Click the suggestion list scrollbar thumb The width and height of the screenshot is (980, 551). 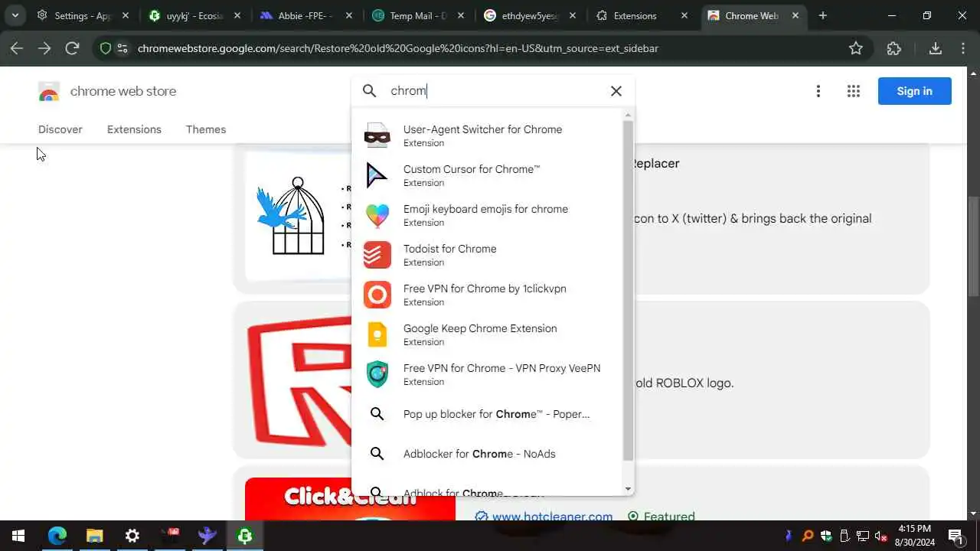629,292
